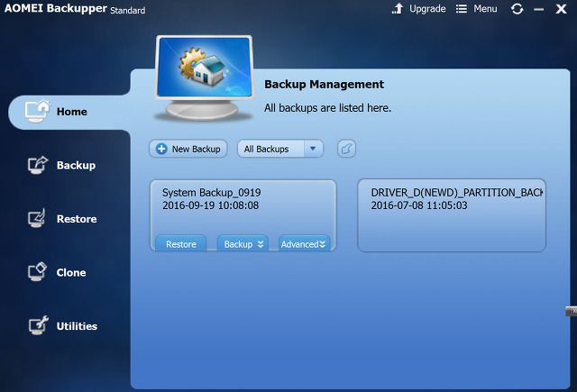Open the Clone section in sidebar
The width and height of the screenshot is (577, 392).
click(x=57, y=272)
